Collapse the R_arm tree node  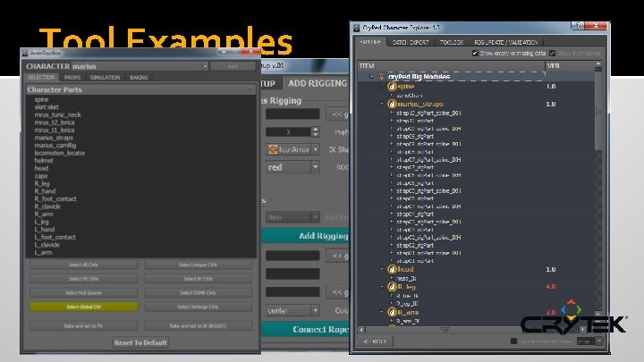click(x=382, y=313)
